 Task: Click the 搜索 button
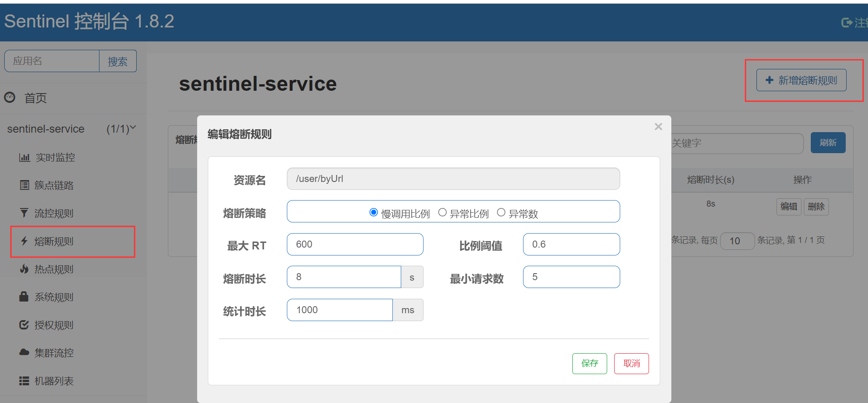tap(118, 61)
